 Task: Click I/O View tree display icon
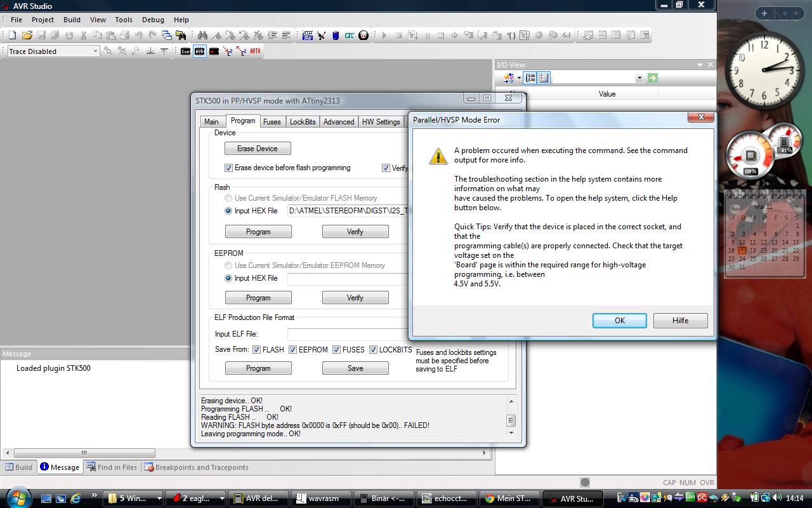pos(530,77)
